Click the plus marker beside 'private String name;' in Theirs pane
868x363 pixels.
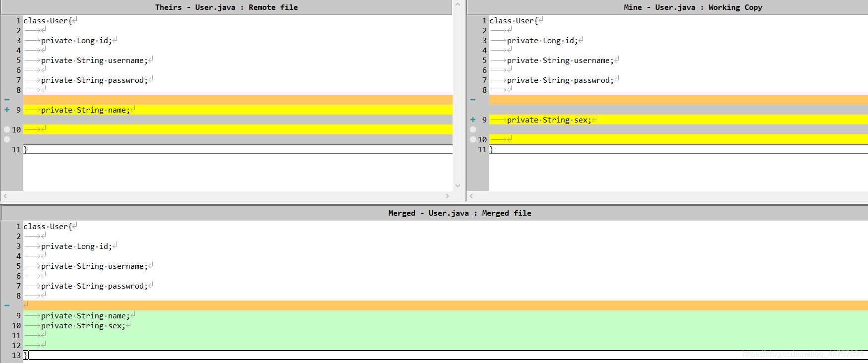tap(7, 110)
